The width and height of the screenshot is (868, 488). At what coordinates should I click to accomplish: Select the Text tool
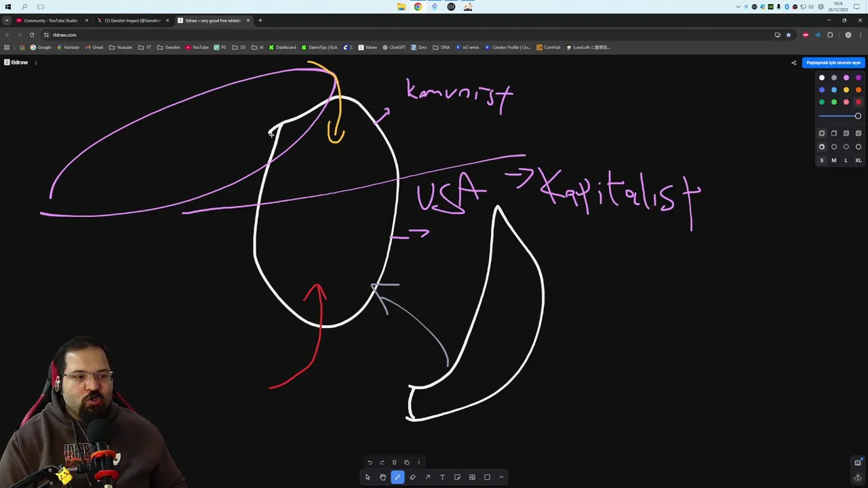tap(442, 477)
